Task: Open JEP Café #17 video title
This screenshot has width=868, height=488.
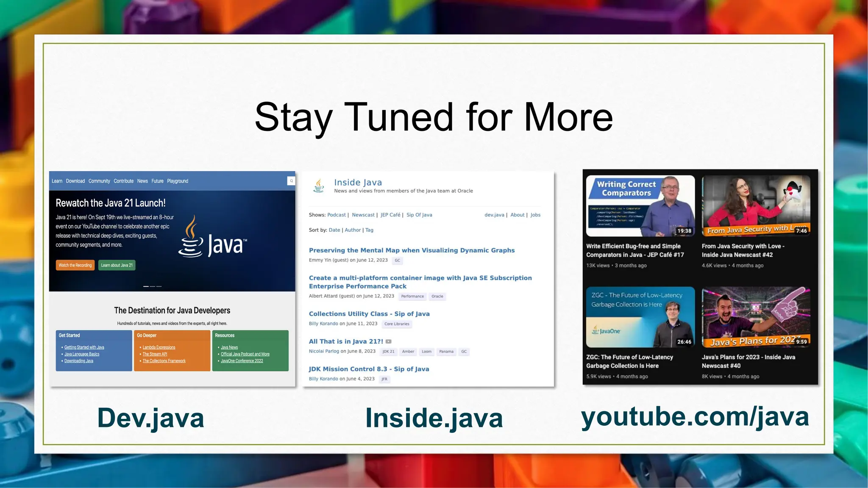Action: coord(635,250)
